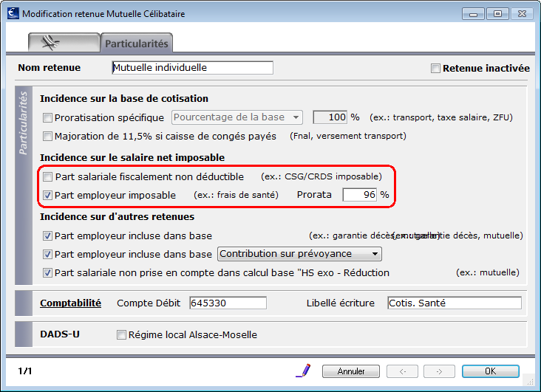Open the first tab with the feather icon

coord(64,43)
